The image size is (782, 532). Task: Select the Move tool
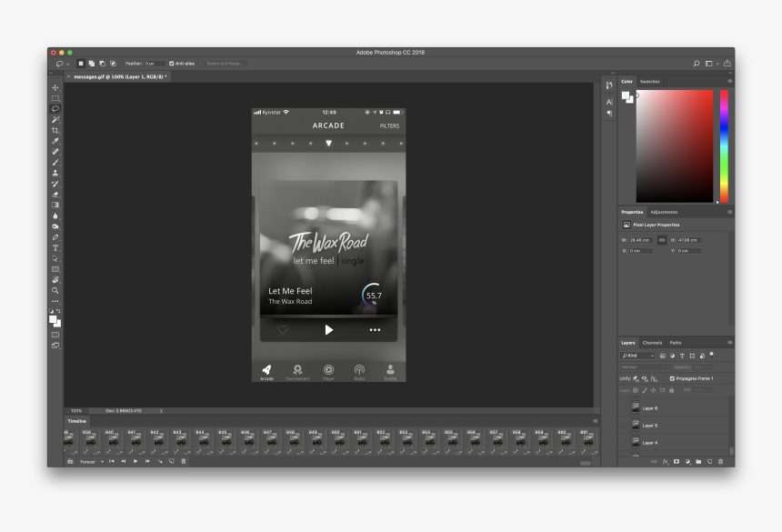55,87
